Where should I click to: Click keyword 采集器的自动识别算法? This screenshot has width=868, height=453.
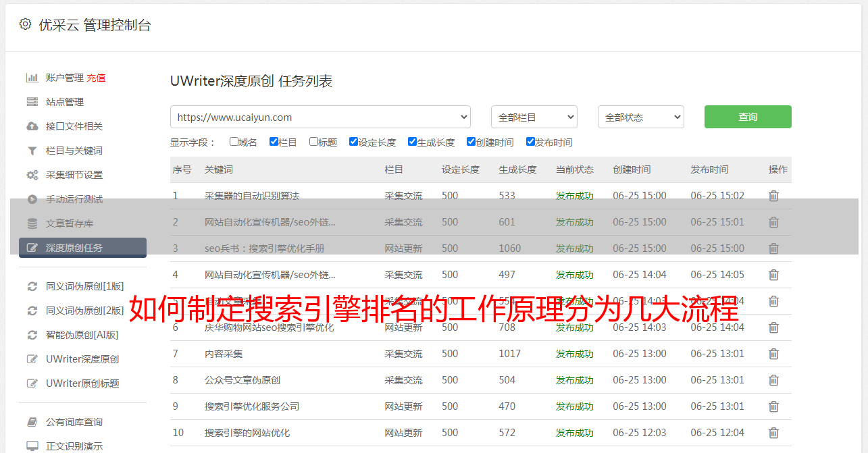252,196
